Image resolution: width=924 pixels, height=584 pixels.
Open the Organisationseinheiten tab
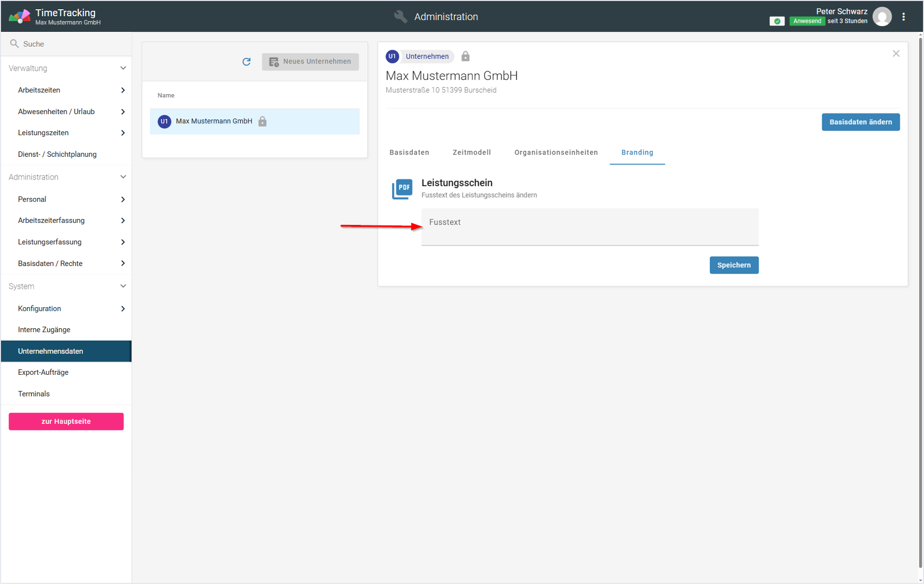pyautogui.click(x=556, y=152)
